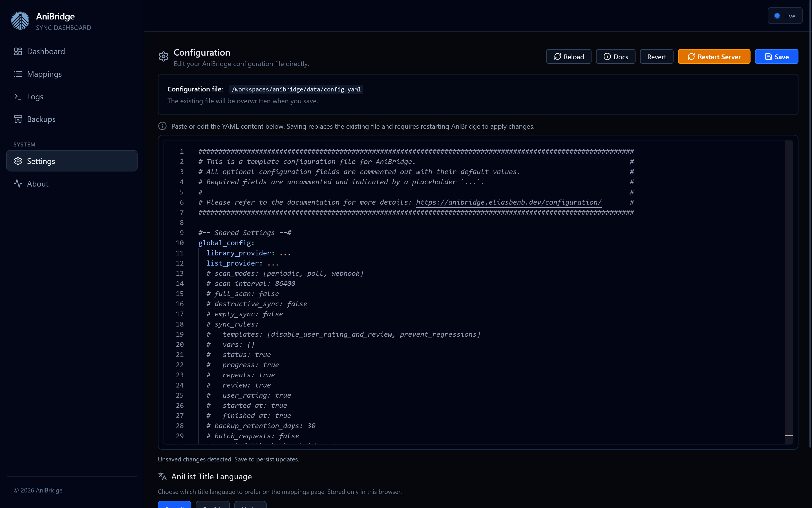Click the AniList Title Language translate icon
Screen dimensions: 812x508
pyautogui.click(x=162, y=476)
